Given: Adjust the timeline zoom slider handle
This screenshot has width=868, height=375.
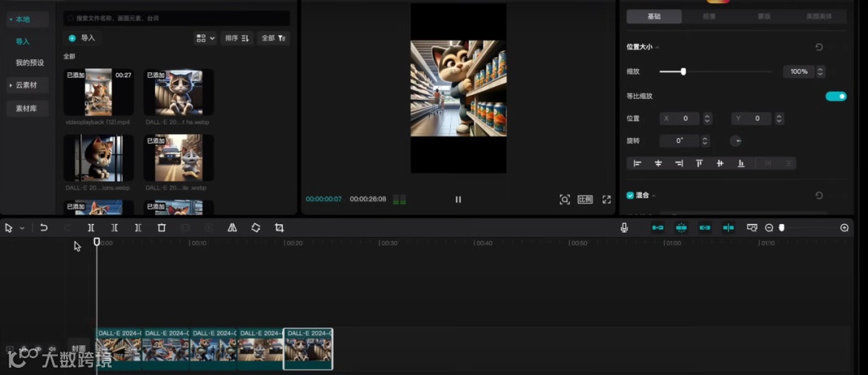Looking at the screenshot, I should (782, 228).
